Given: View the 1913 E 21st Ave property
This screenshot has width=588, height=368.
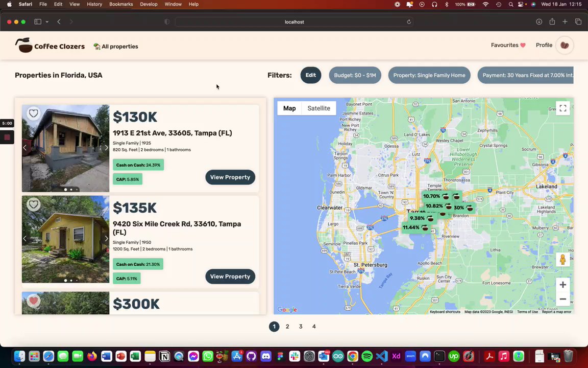Looking at the screenshot, I should point(230,177).
